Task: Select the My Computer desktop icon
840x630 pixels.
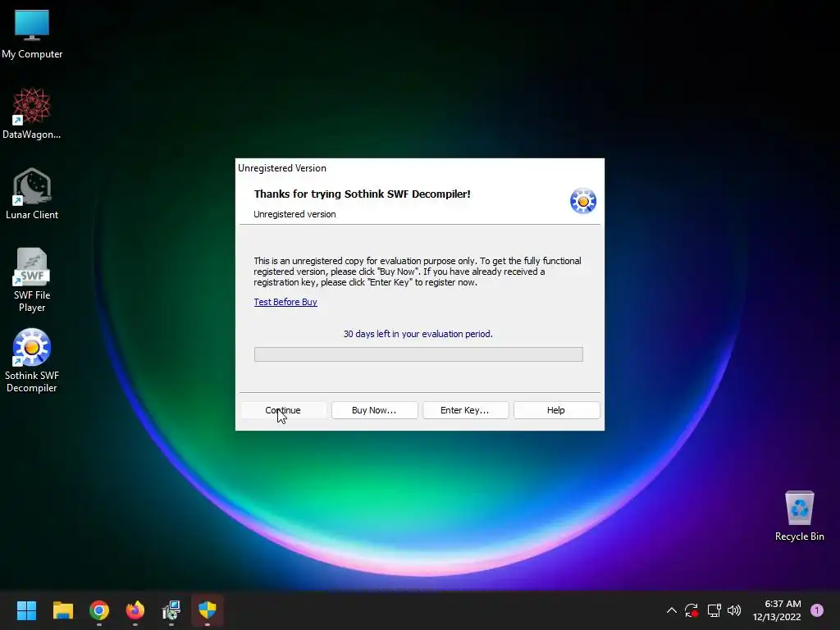Action: point(32,34)
